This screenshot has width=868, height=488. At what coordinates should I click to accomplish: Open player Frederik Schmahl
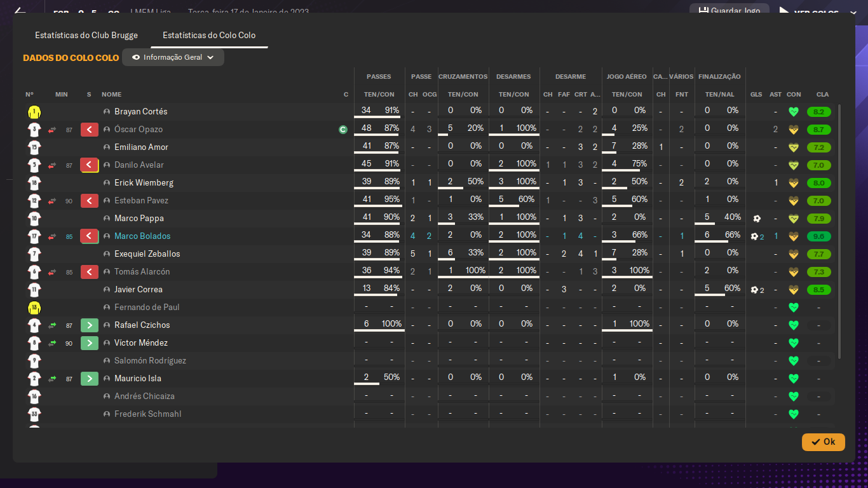pyautogui.click(x=147, y=414)
